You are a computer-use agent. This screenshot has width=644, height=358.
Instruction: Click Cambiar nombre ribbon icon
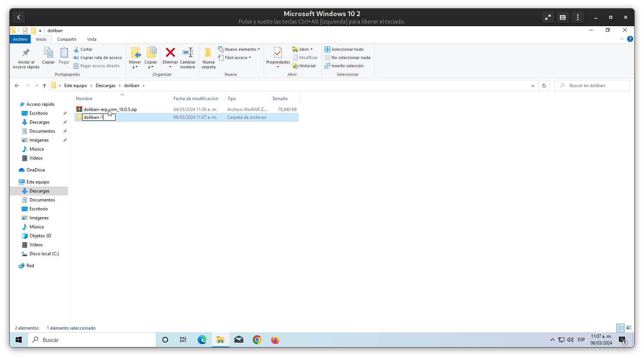[188, 53]
